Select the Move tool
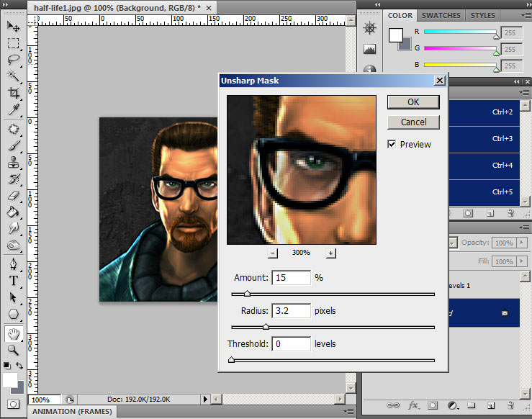This screenshot has width=532, height=419. coord(13,27)
